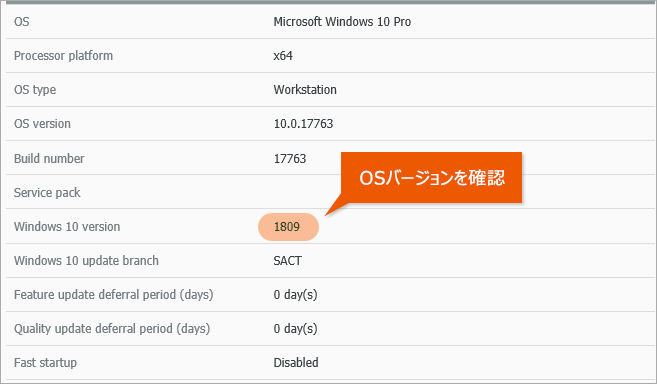Click the Windows 10 version label

(x=67, y=227)
